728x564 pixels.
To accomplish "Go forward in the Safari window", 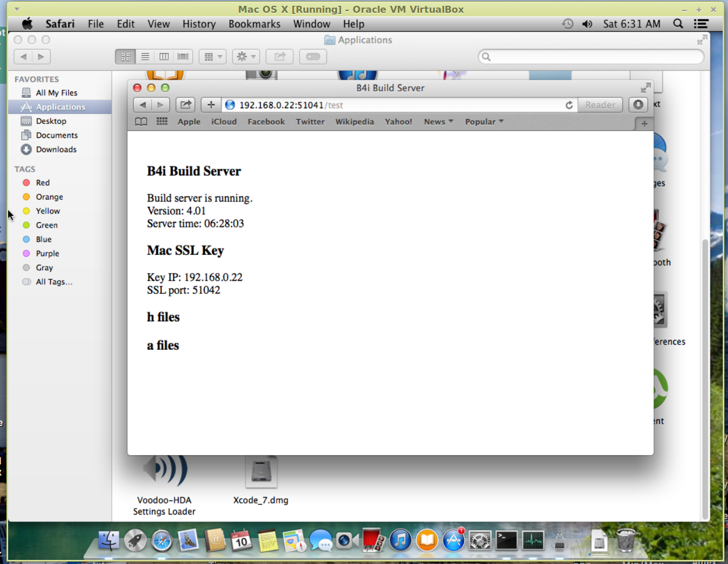I will (x=161, y=105).
